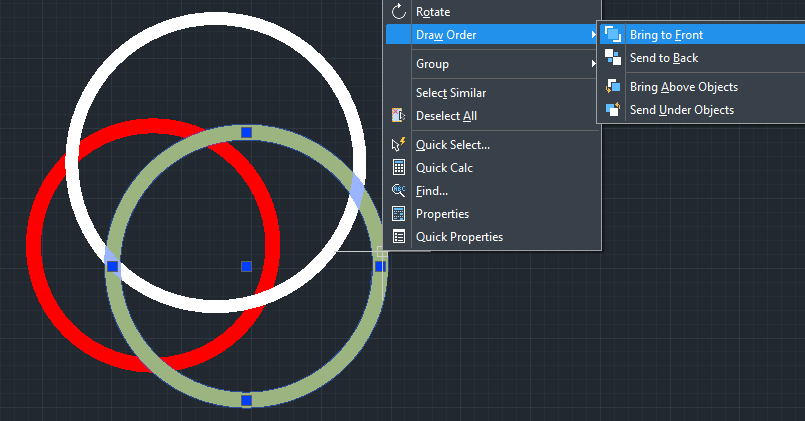805x421 pixels.
Task: Click the Bring to Front icon
Action: [612, 34]
